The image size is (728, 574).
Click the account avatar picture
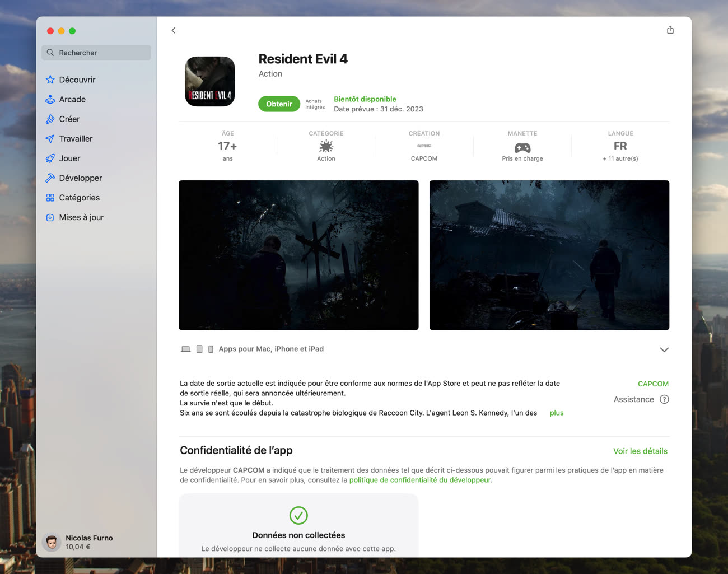click(x=52, y=542)
